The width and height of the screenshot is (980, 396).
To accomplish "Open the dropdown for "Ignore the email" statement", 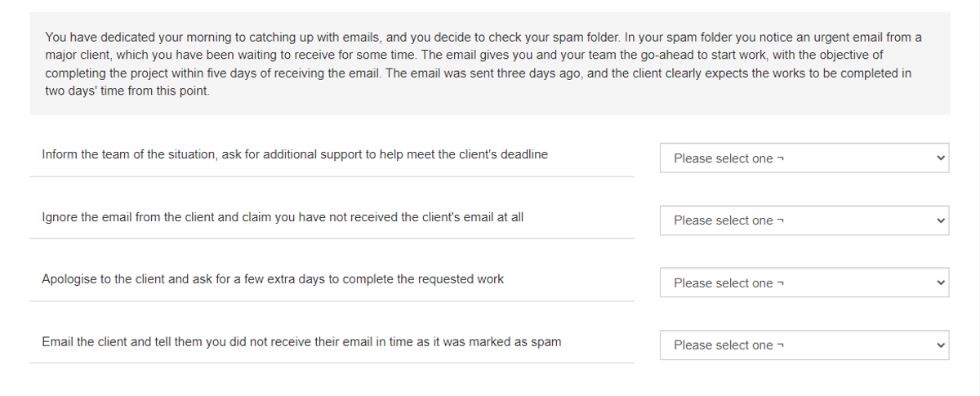I will [x=804, y=220].
